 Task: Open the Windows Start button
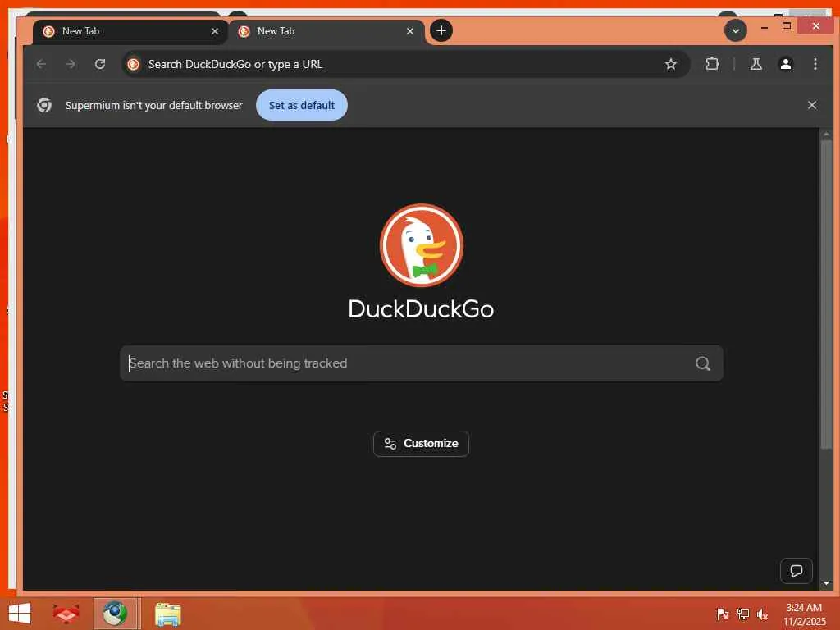[x=20, y=614]
